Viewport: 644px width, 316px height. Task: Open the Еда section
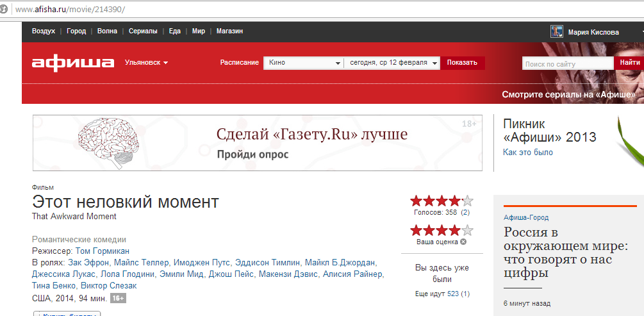(175, 31)
